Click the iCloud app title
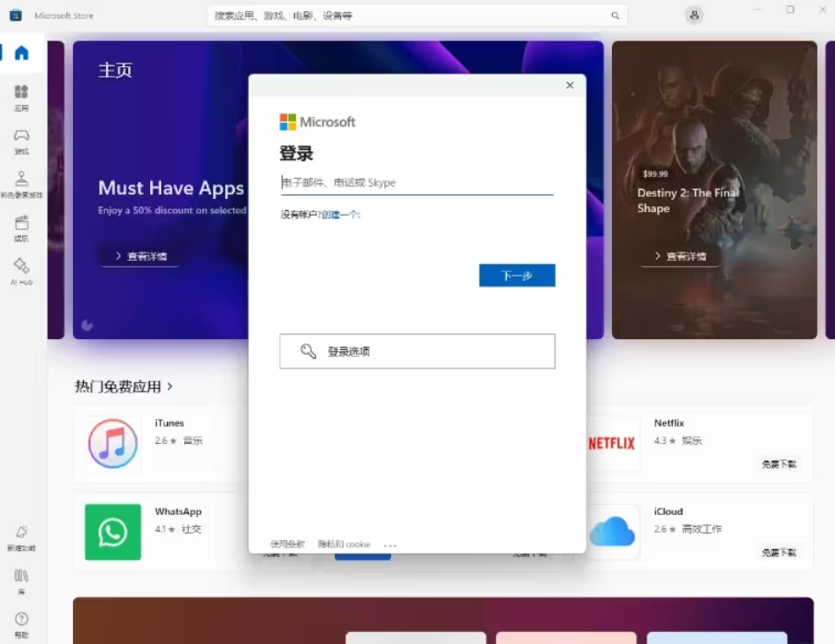Viewport: 835px width, 644px height. (668, 511)
